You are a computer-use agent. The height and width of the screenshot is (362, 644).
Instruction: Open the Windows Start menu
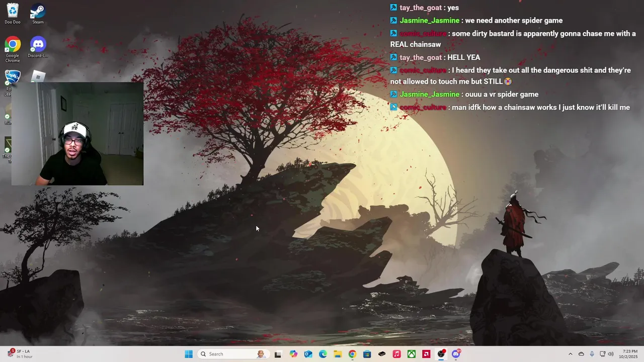pyautogui.click(x=189, y=354)
